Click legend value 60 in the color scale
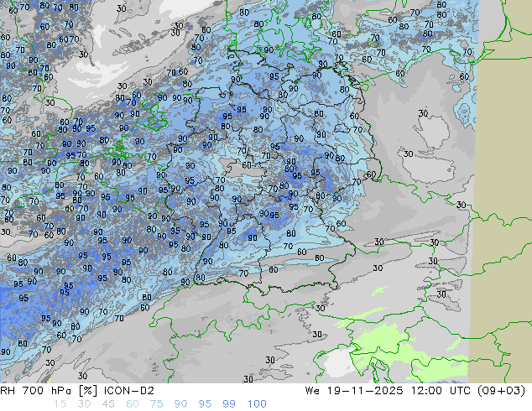532x411 pixels. tap(133, 404)
